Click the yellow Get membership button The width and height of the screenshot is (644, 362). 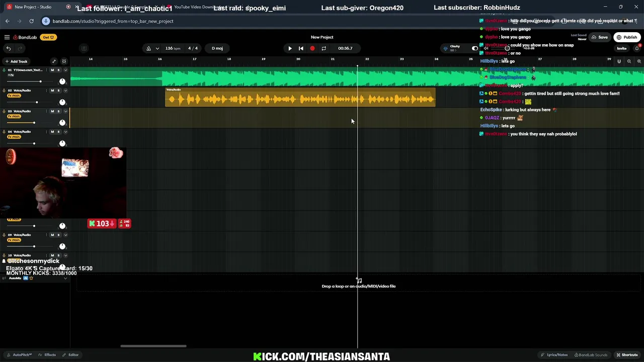(48, 37)
